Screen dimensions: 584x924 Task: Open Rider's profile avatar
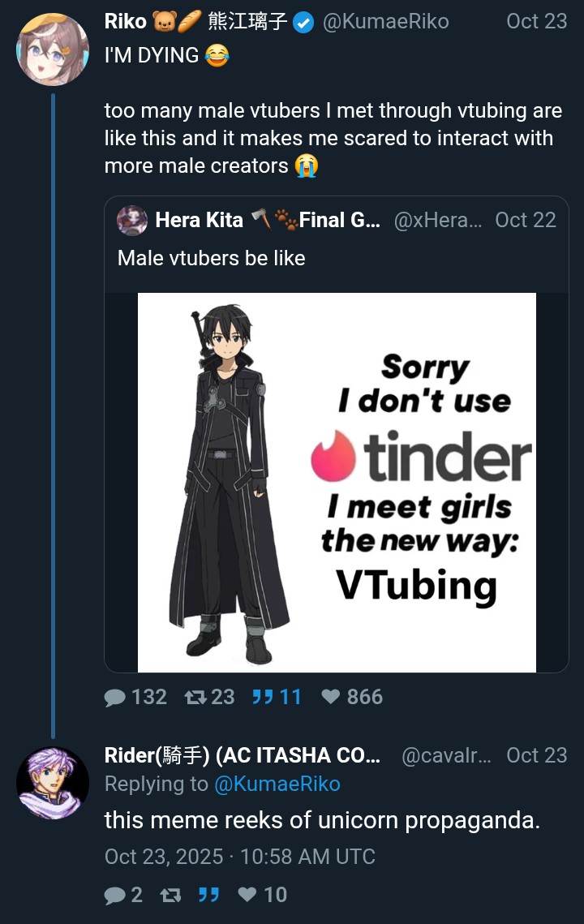[53, 783]
